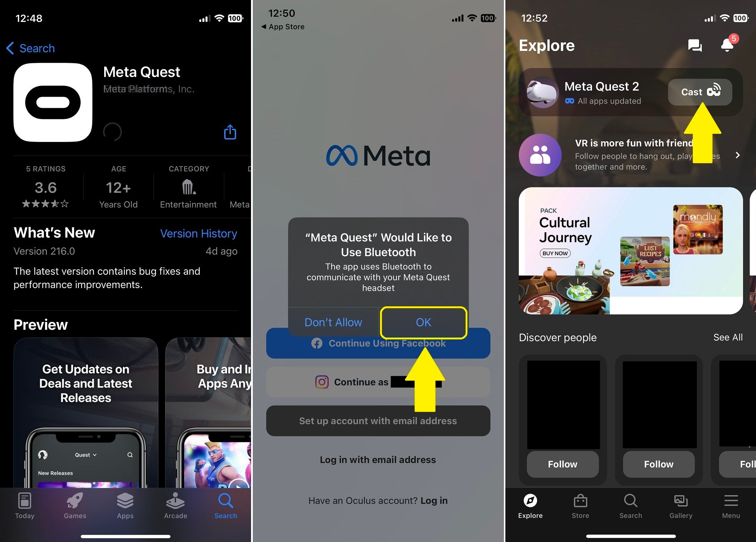Tap Set up account with email address

tap(378, 420)
